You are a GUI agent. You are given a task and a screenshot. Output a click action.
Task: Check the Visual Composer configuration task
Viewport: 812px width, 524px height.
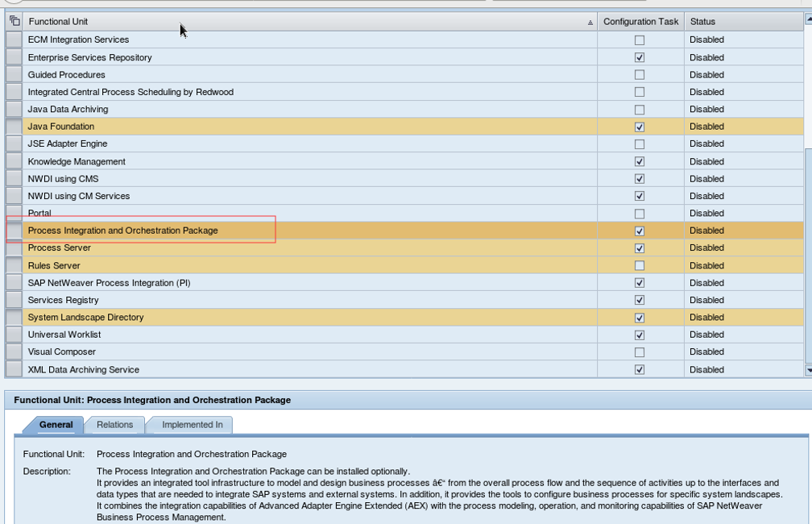click(640, 351)
